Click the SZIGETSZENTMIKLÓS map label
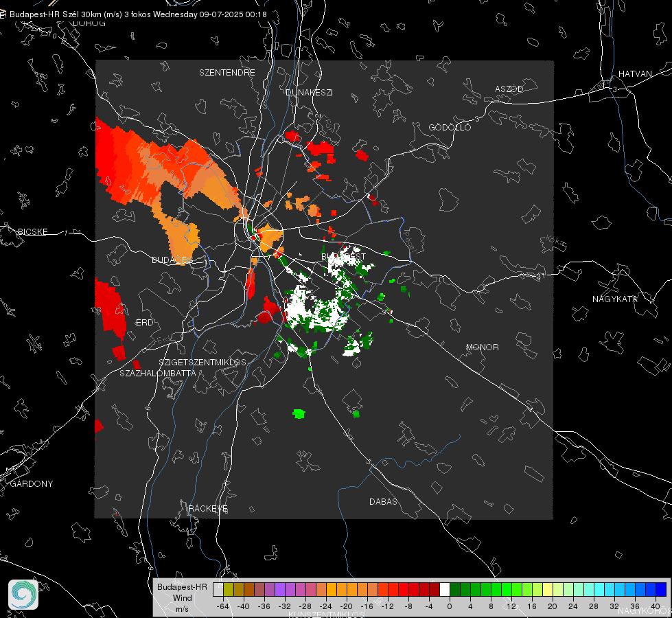Image resolution: width=672 pixels, height=618 pixels. [x=202, y=362]
